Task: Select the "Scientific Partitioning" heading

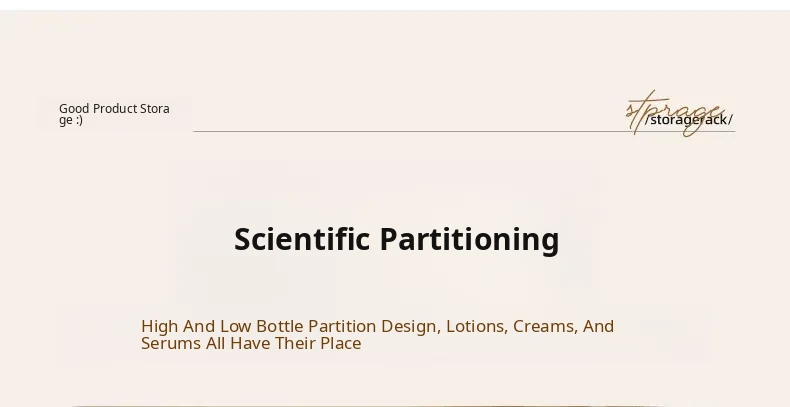Action: coord(396,240)
